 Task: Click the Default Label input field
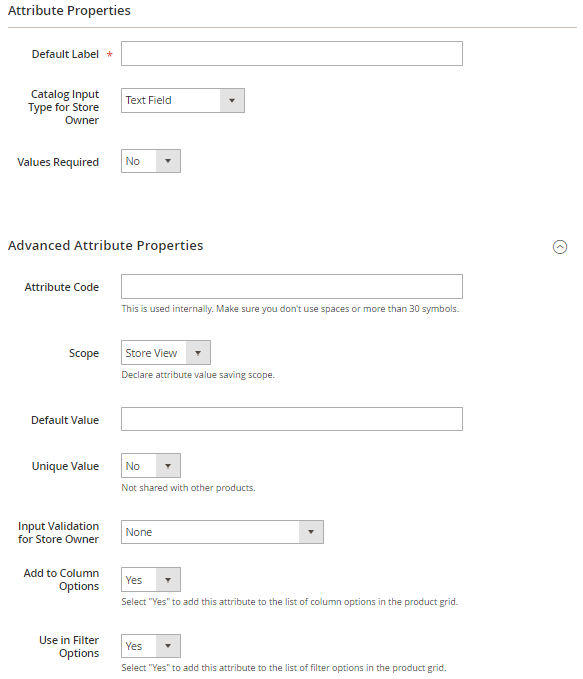tap(292, 54)
